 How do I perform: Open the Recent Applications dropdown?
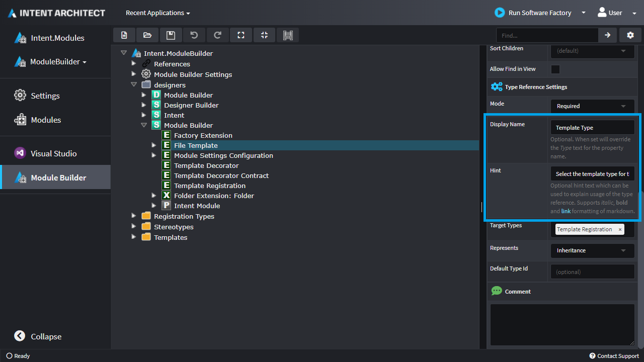[x=157, y=13]
